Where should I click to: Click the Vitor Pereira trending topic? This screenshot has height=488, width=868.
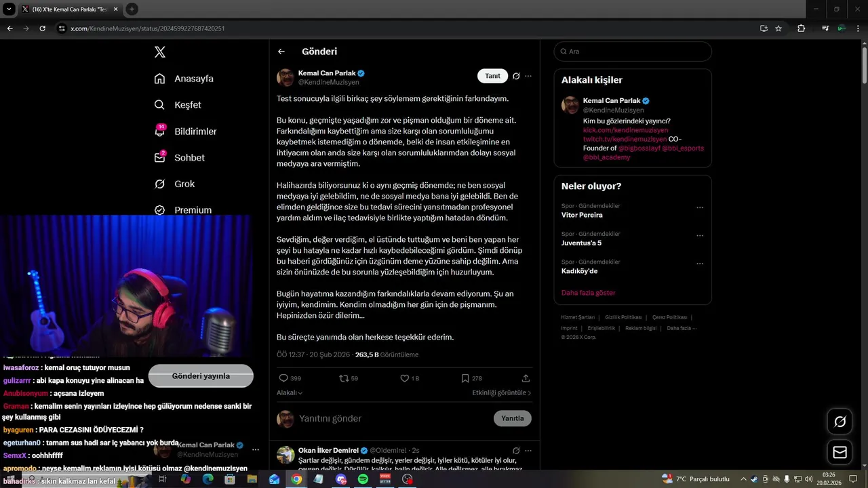click(582, 215)
